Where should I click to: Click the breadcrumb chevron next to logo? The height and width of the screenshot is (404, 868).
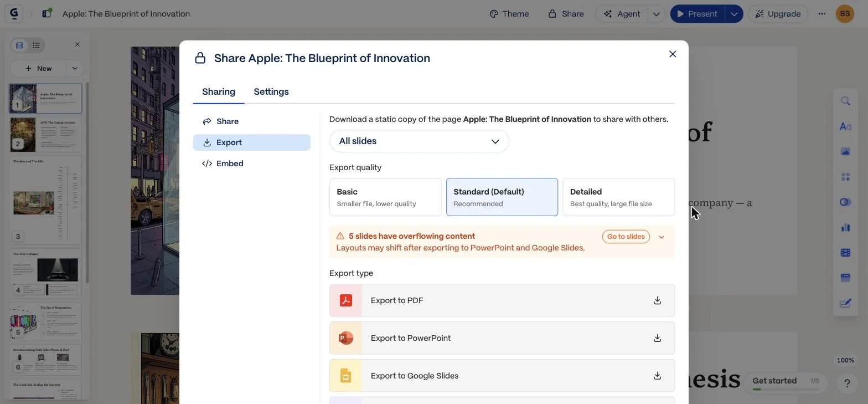pyautogui.click(x=31, y=14)
